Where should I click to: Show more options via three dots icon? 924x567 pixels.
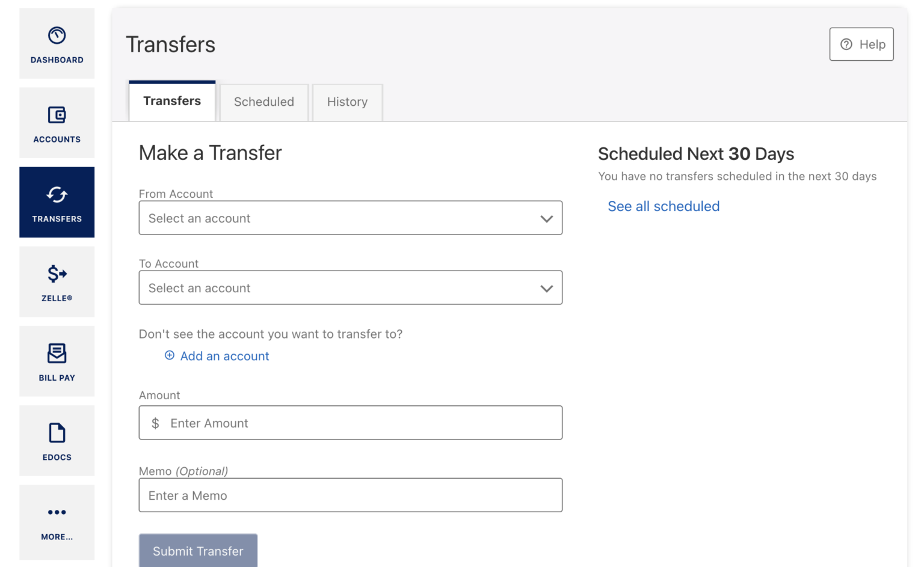pos(57,512)
